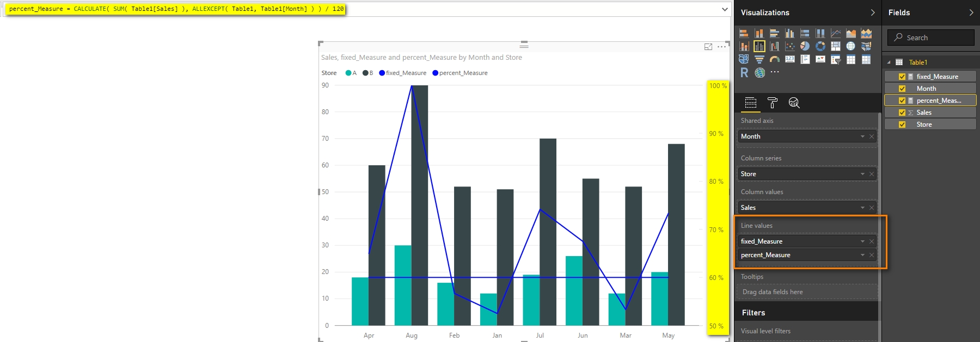Remove Sales from column values

click(872, 208)
